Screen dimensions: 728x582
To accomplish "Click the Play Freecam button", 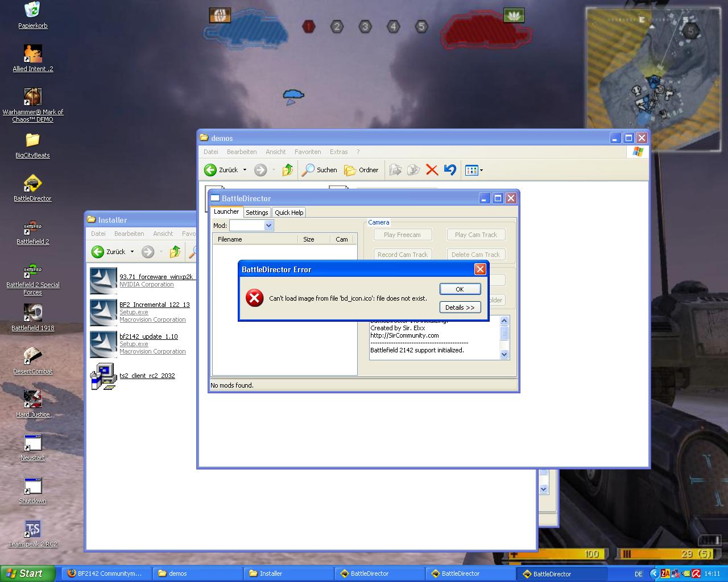I will point(403,235).
